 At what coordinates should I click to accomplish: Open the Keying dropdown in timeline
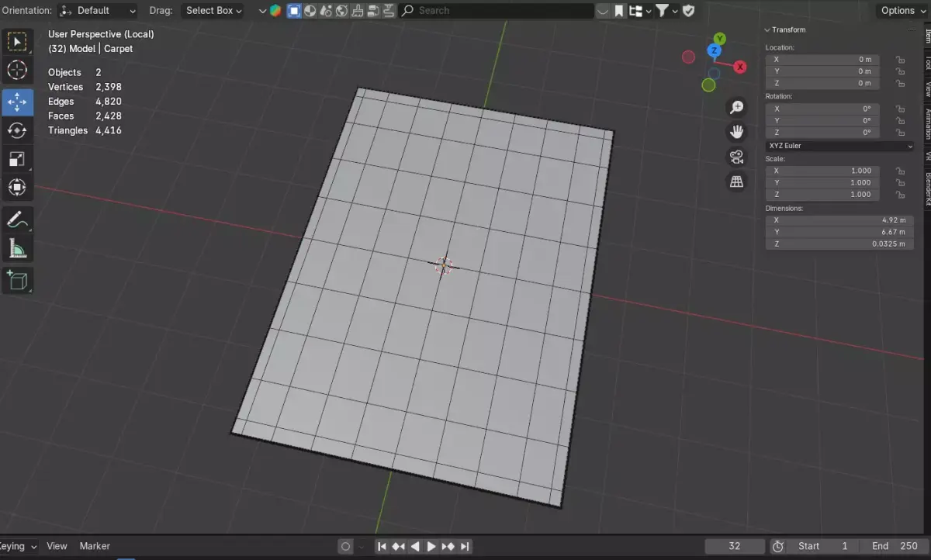click(19, 546)
